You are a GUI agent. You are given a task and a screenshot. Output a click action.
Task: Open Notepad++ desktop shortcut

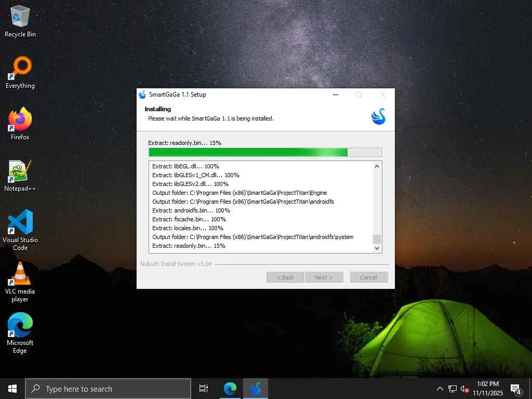[x=20, y=176]
